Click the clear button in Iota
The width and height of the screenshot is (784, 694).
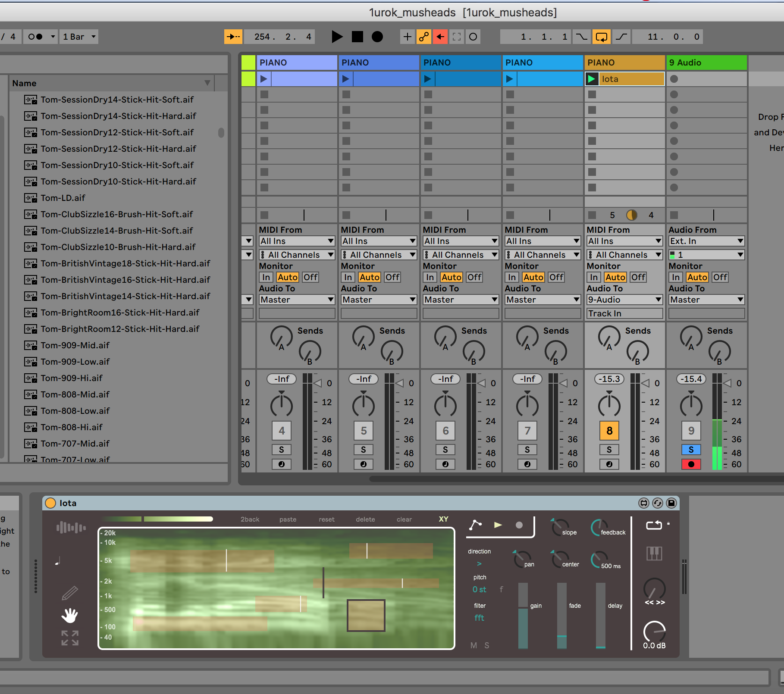[x=404, y=519]
